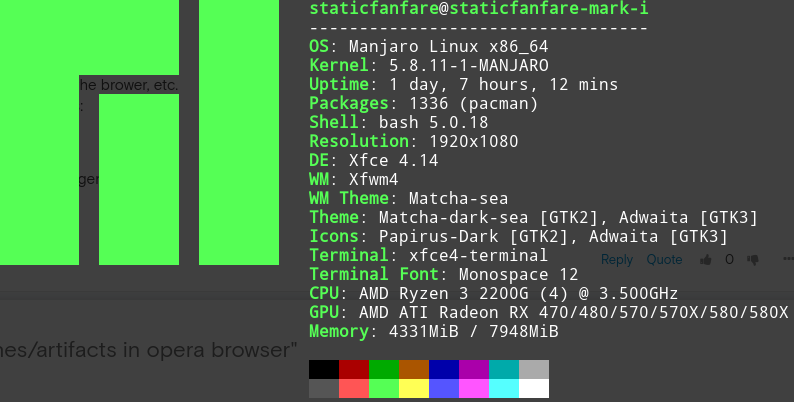This screenshot has width=794, height=402.
Task: Click the Shell line 'bash 5.0.18'
Action: (399, 122)
